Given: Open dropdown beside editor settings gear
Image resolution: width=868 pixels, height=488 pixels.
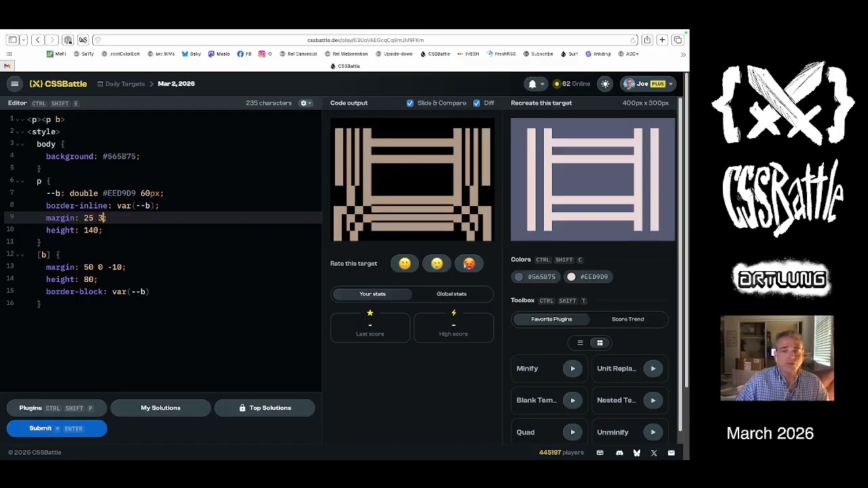Looking at the screenshot, I should (310, 103).
